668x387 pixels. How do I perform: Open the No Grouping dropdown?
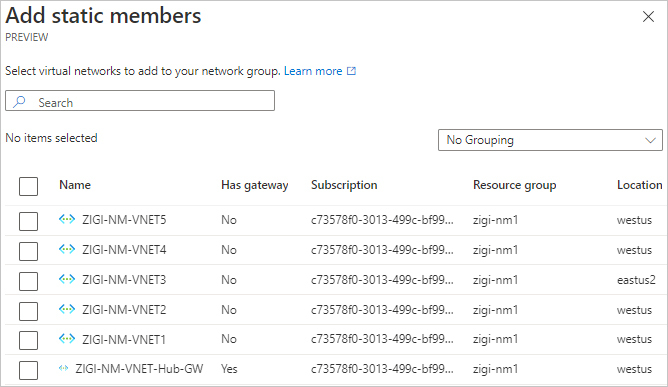(550, 140)
